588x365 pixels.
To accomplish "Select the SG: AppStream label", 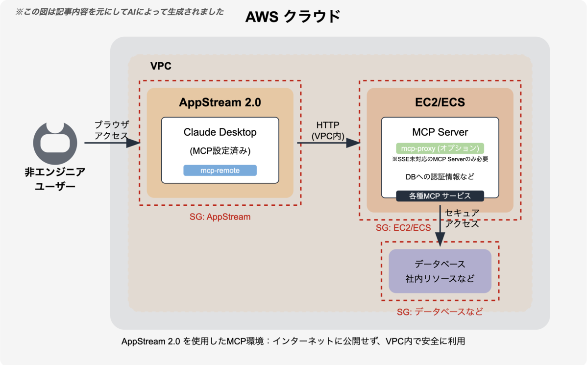I will pyautogui.click(x=220, y=217).
